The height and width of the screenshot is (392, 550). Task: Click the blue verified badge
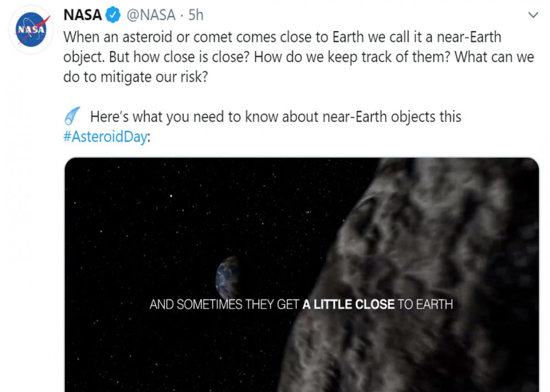[112, 15]
